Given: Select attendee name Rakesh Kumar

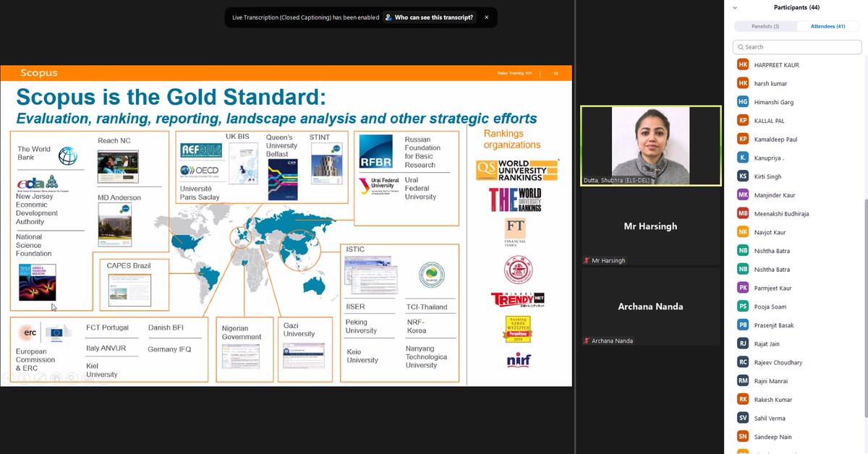Looking at the screenshot, I should click(x=773, y=400).
